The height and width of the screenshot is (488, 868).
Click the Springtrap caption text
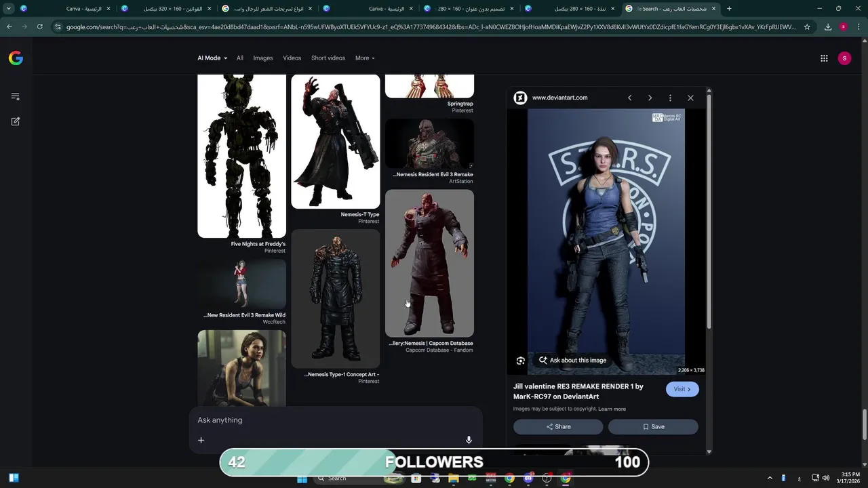point(460,104)
